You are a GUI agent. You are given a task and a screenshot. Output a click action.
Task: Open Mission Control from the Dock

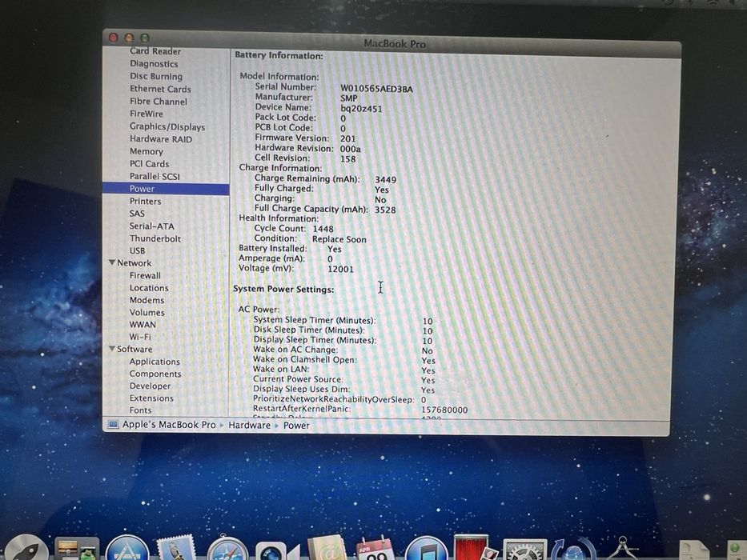[x=77, y=549]
